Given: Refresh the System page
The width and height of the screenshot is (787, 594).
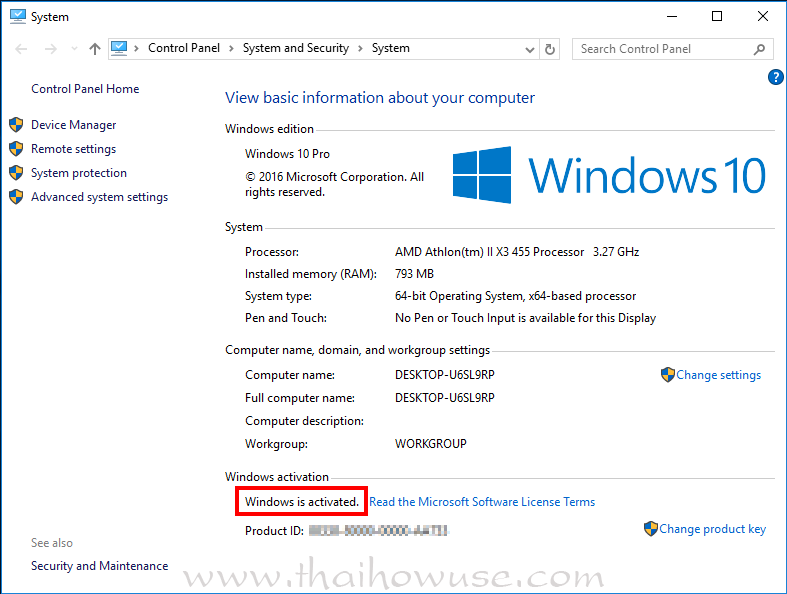Looking at the screenshot, I should pyautogui.click(x=550, y=49).
